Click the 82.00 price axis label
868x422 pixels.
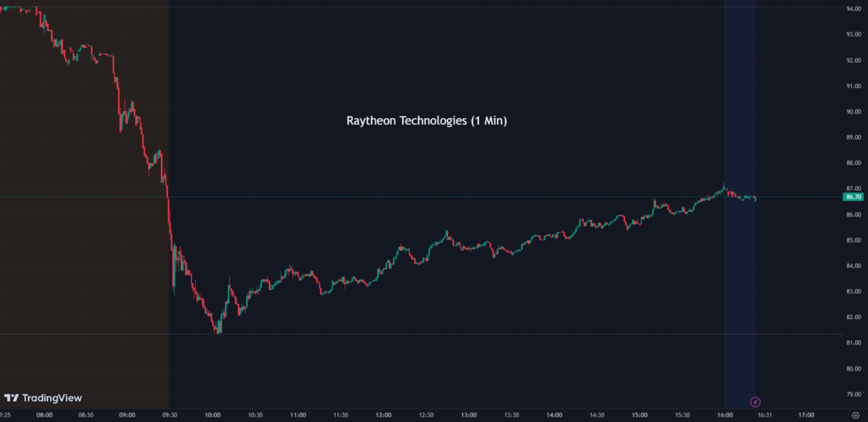click(853, 317)
